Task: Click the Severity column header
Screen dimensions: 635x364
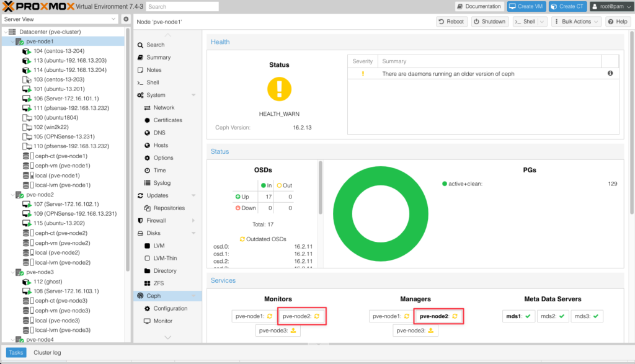Action: (362, 61)
